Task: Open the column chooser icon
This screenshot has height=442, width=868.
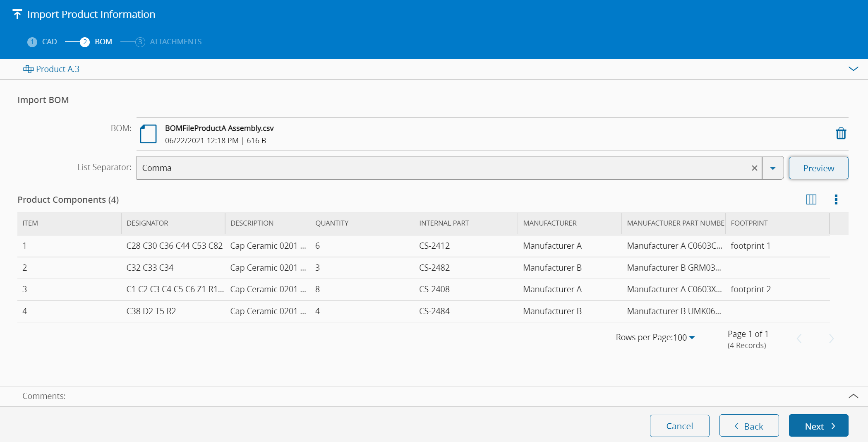Action: pos(811,199)
